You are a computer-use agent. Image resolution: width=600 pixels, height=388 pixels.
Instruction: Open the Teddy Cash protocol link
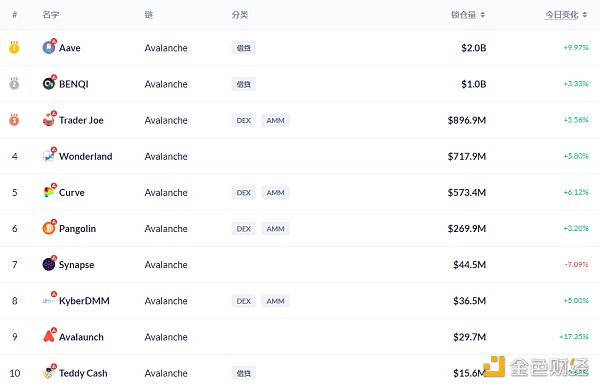point(83,373)
